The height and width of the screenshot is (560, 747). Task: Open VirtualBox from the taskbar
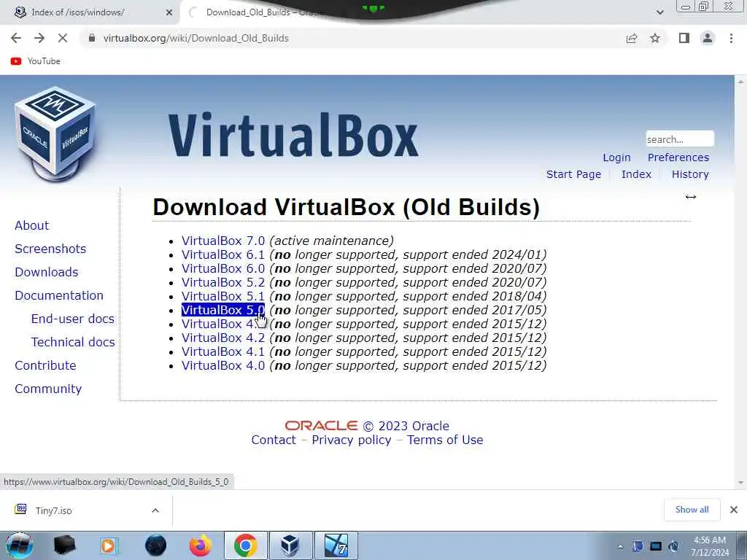(290, 545)
